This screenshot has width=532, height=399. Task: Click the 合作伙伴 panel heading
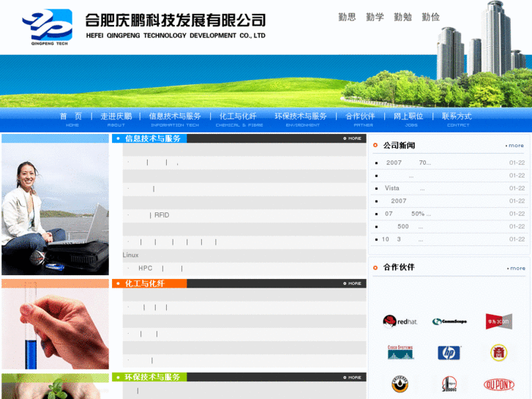tap(399, 267)
